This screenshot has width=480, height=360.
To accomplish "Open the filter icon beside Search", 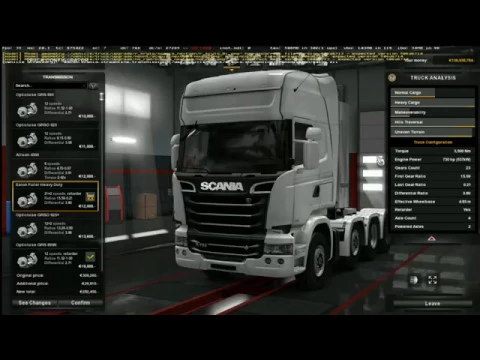I will coord(93,86).
